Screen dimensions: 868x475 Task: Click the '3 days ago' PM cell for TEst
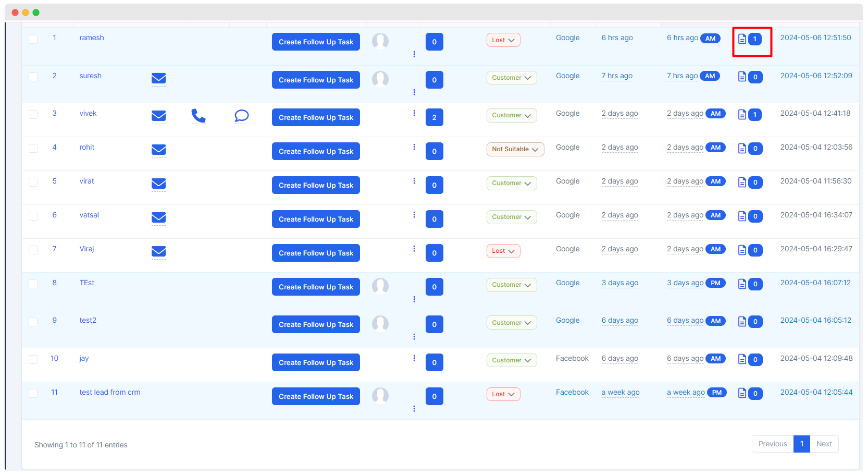coord(696,283)
